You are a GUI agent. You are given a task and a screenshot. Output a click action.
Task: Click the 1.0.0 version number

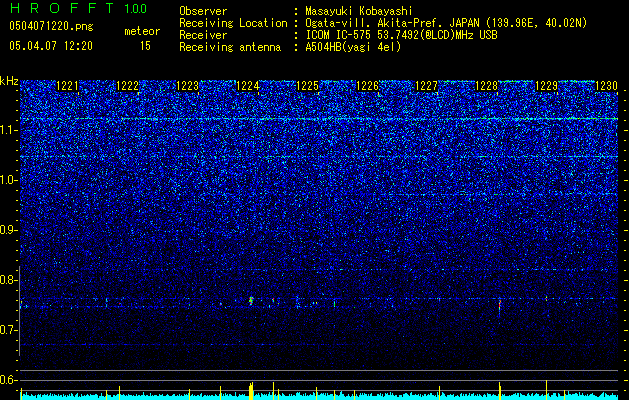pos(135,8)
